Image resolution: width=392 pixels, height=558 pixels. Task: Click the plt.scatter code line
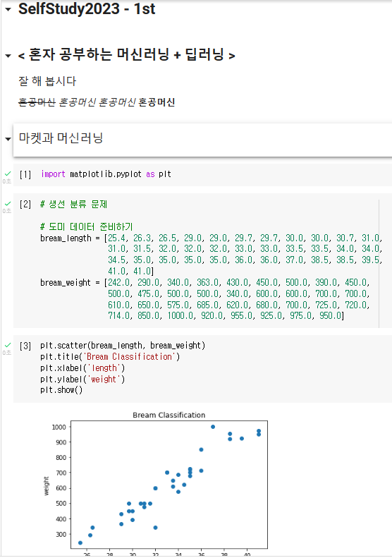(x=123, y=346)
